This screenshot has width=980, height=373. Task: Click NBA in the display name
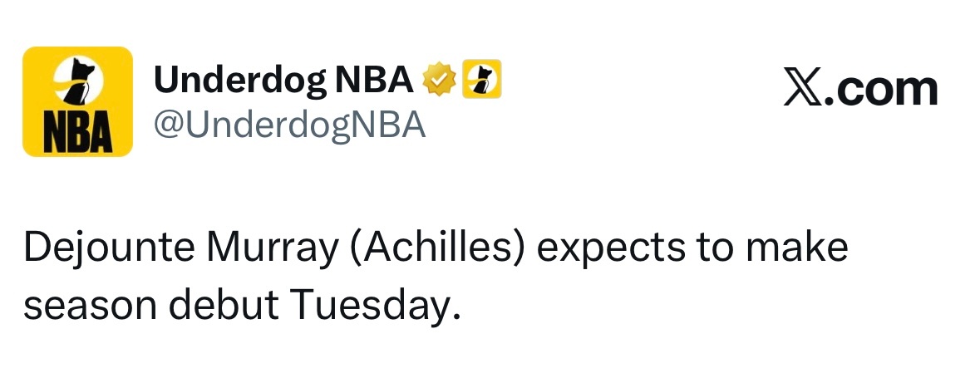click(x=375, y=80)
